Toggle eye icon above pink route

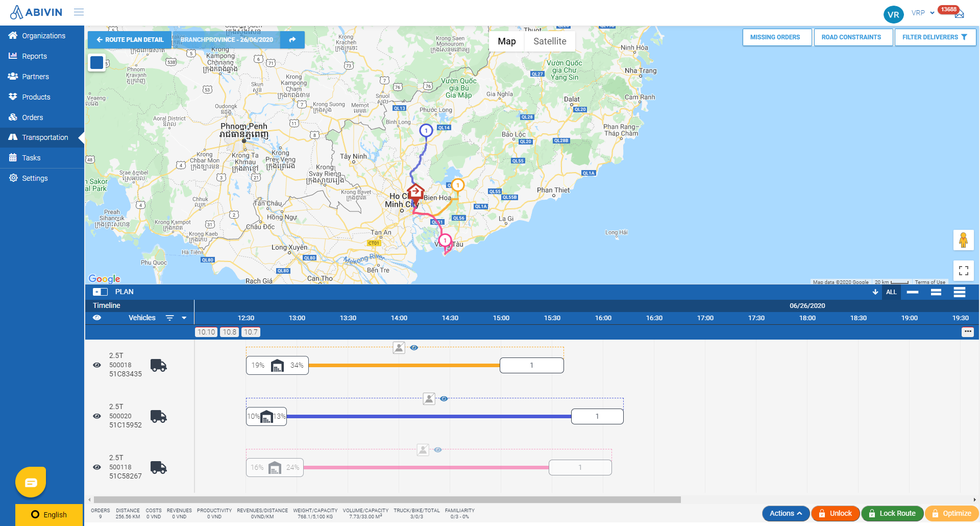pyautogui.click(x=438, y=450)
